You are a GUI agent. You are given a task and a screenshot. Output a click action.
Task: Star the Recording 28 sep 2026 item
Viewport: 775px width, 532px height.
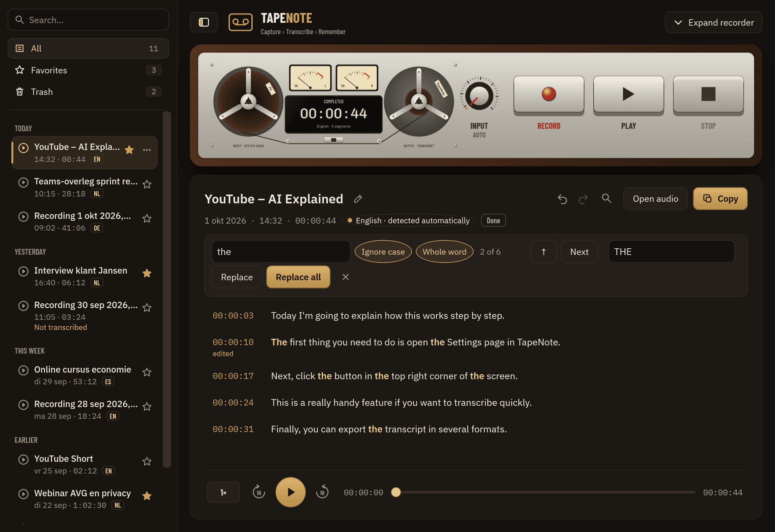click(147, 406)
